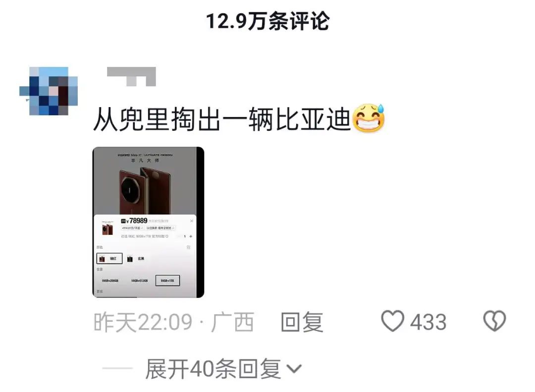Like the comment with the heart icon
535x392 pixels.
click(x=392, y=321)
